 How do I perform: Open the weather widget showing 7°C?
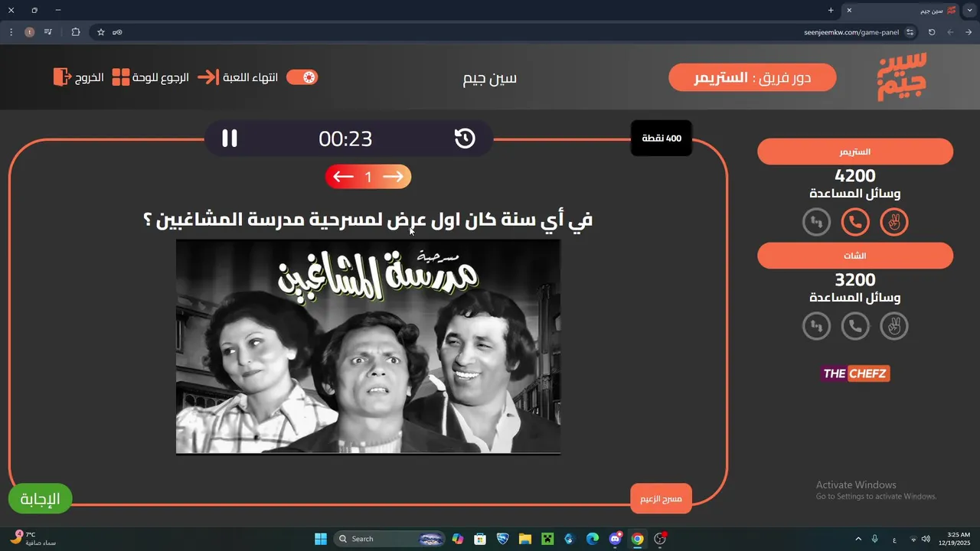point(33,539)
